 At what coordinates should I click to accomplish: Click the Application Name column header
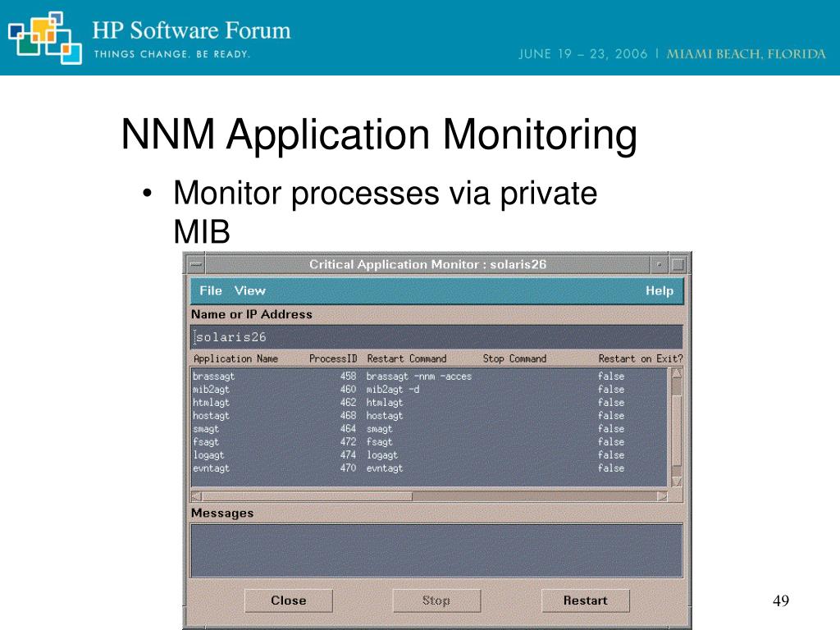click(x=235, y=358)
